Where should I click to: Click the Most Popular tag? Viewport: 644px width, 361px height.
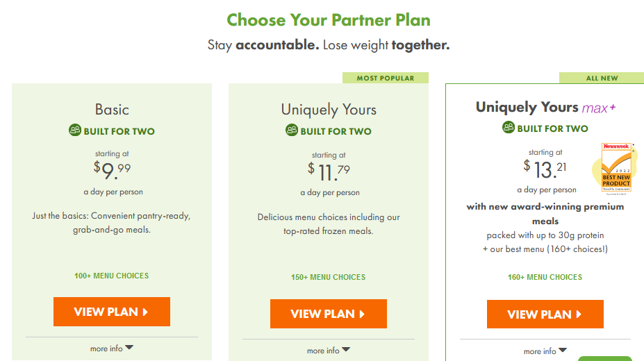tap(386, 78)
